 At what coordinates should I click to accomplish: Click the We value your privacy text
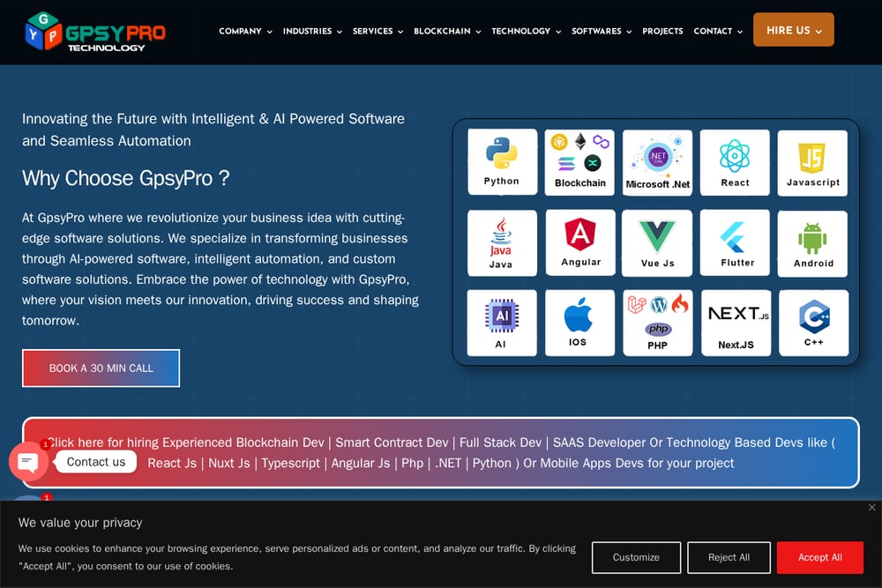pos(80,523)
